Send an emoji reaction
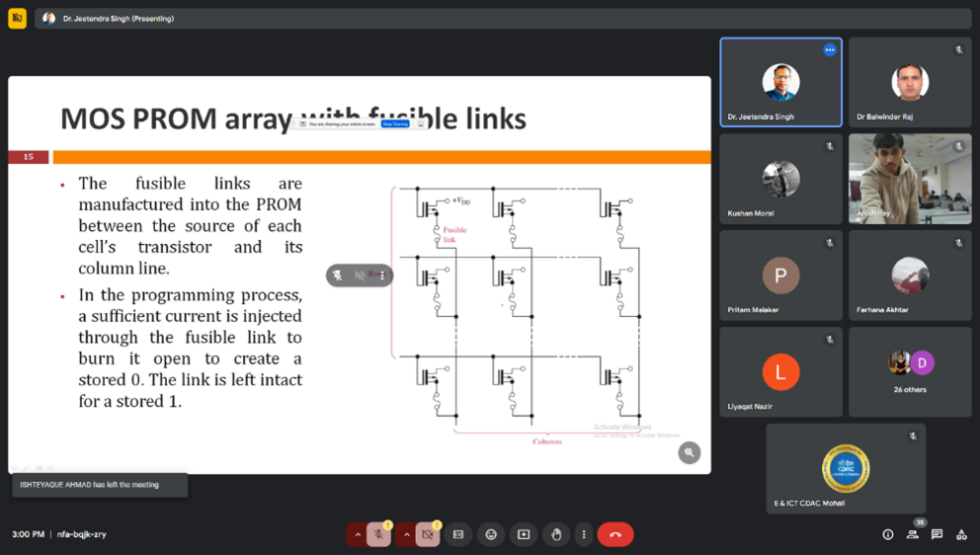Image resolution: width=980 pixels, height=555 pixels. pos(491,534)
